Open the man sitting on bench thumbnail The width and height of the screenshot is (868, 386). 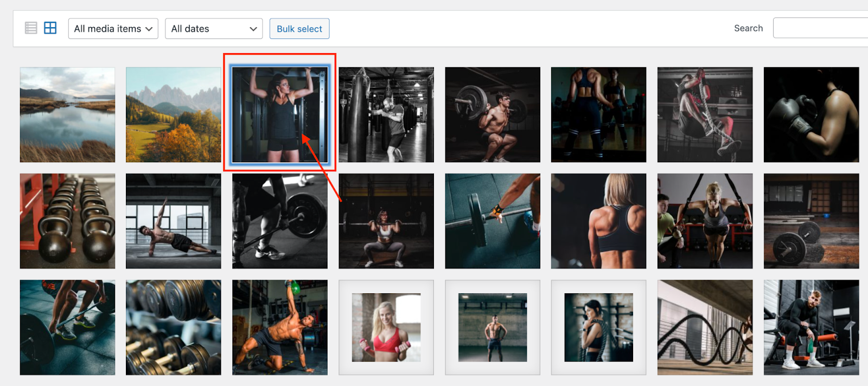coord(812,327)
